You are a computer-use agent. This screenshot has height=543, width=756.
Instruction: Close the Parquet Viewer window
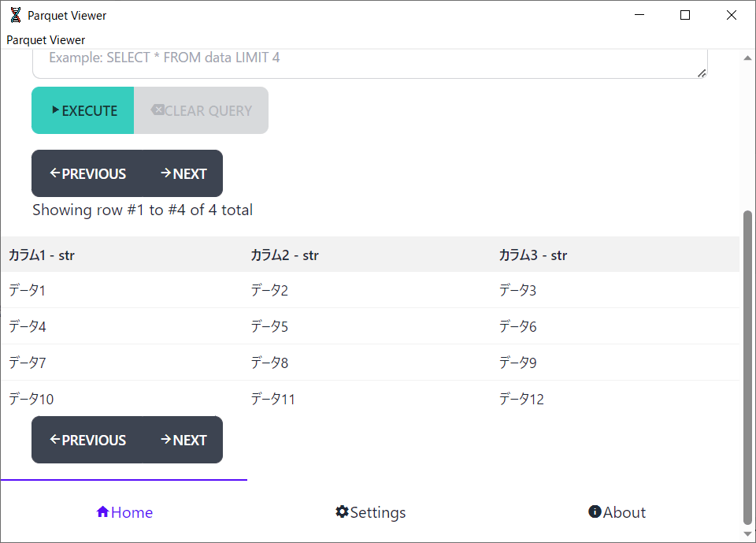pyautogui.click(x=732, y=15)
